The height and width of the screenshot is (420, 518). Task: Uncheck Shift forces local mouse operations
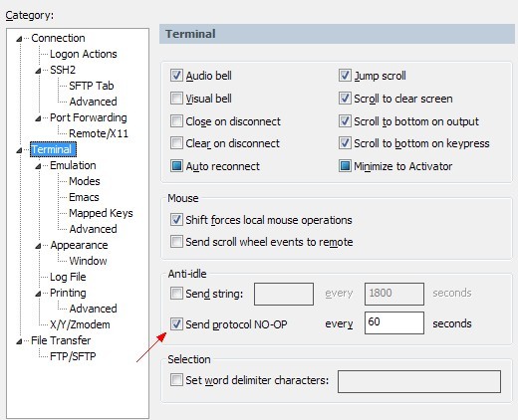pos(176,220)
